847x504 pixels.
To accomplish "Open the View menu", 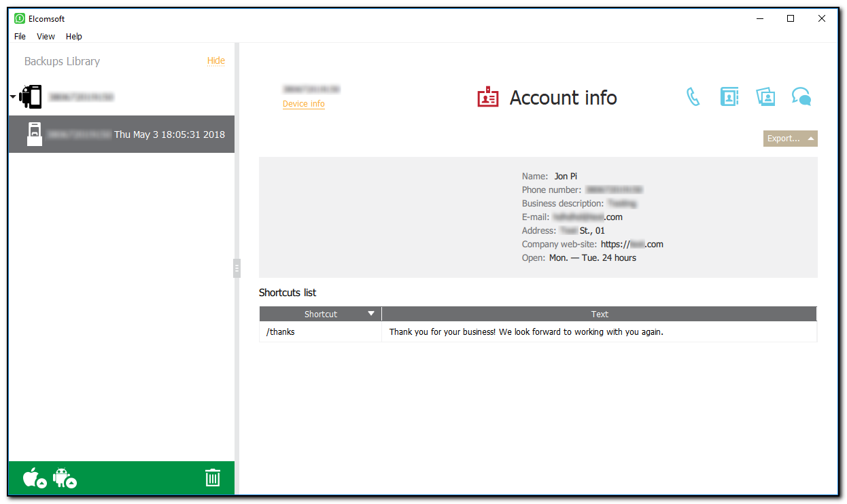I will coord(46,37).
